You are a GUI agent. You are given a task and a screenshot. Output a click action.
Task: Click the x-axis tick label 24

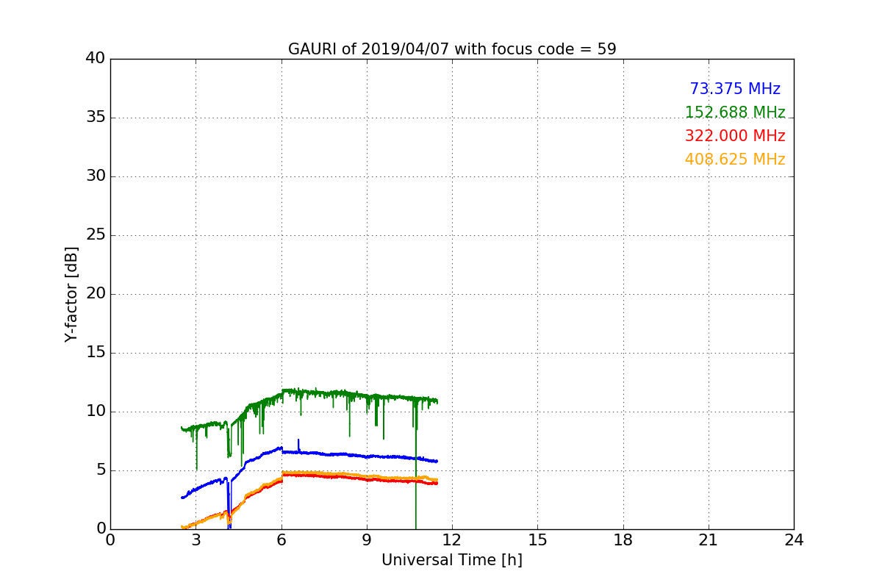click(794, 540)
